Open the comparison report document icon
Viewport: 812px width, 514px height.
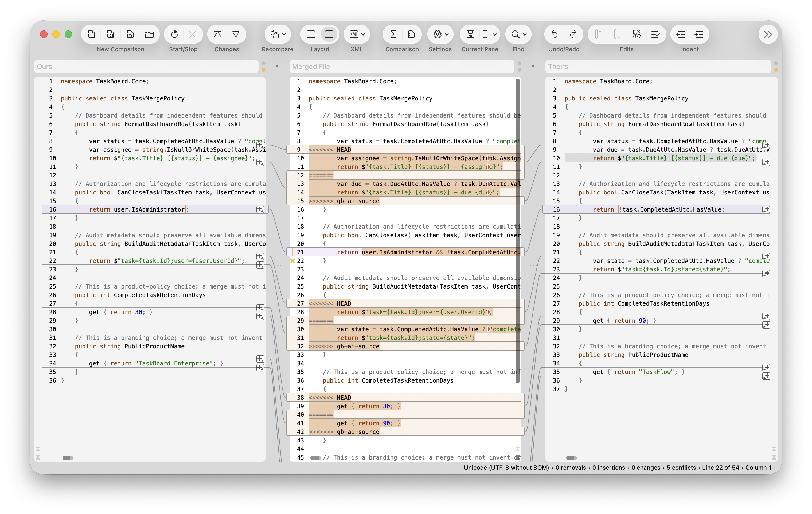(411, 34)
